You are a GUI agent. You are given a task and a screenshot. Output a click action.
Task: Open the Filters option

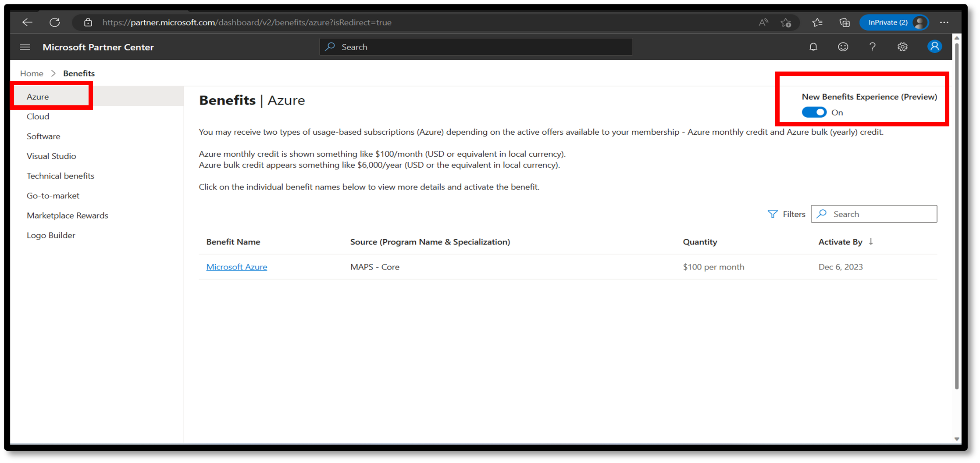tap(787, 214)
